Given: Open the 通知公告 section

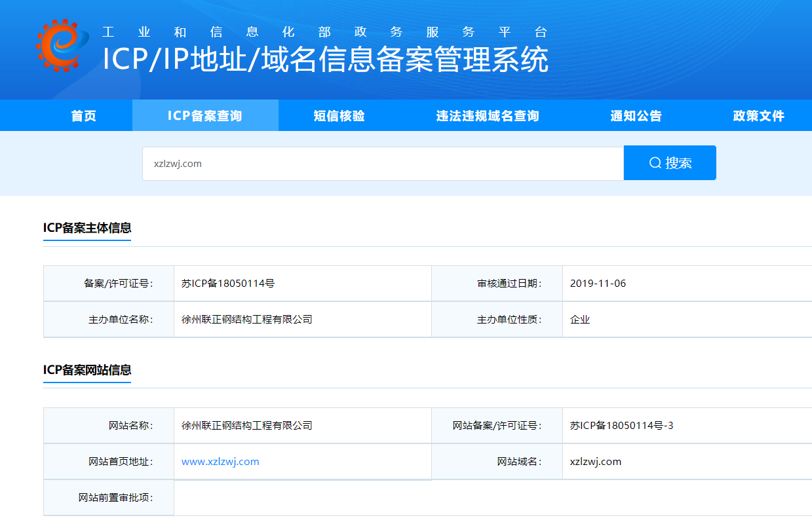Looking at the screenshot, I should pos(635,115).
